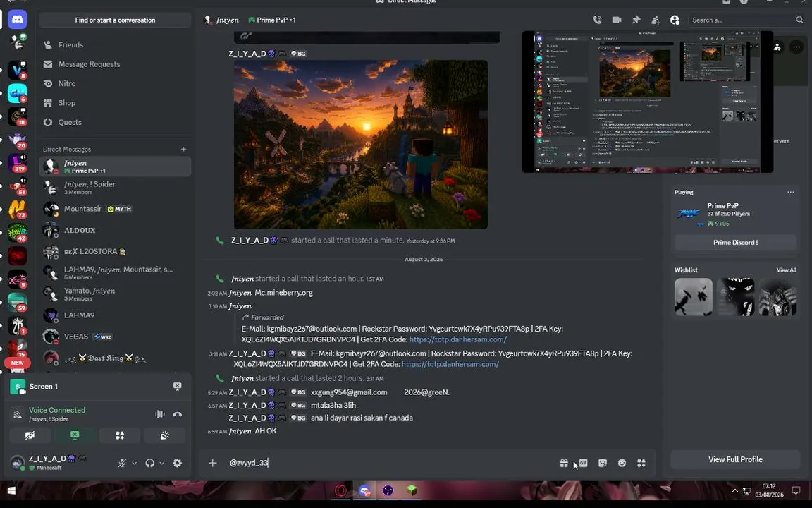Open the Jniyen, ! Spider group chat

(x=115, y=187)
